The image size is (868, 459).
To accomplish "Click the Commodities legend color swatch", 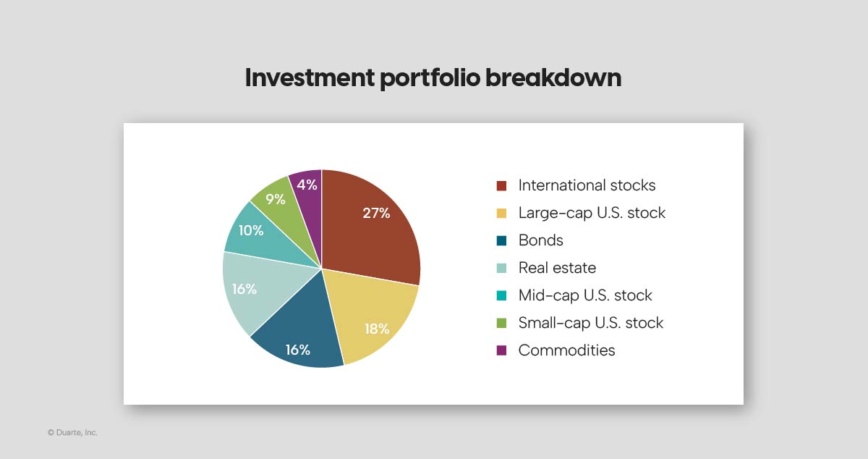I will [501, 351].
